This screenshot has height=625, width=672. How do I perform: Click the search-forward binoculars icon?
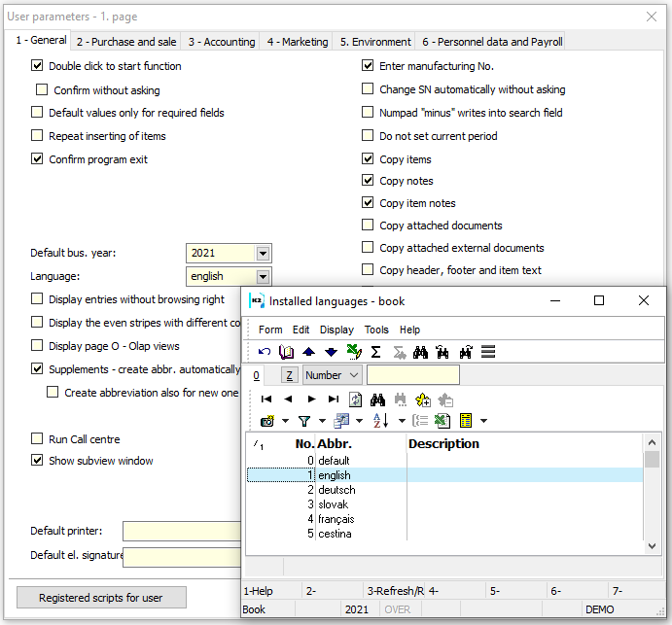tap(466, 352)
